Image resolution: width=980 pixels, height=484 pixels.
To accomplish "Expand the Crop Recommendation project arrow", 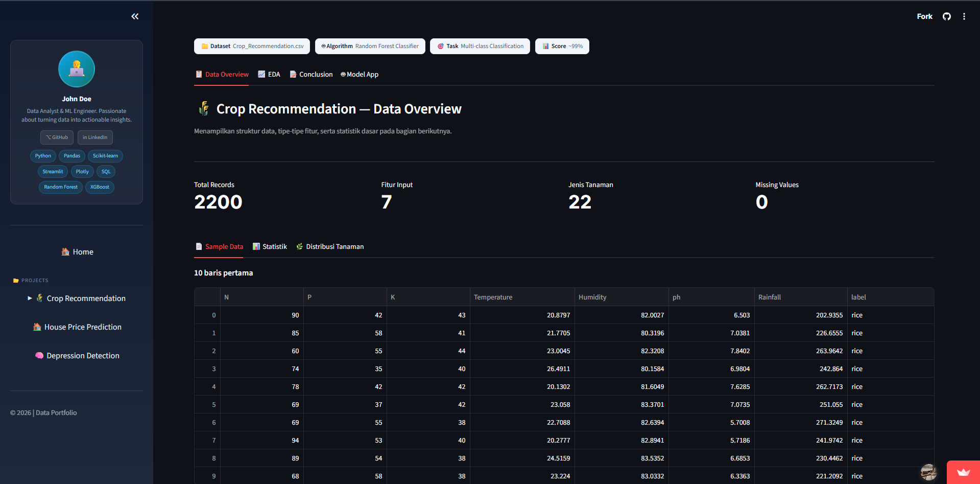I will click(x=30, y=298).
